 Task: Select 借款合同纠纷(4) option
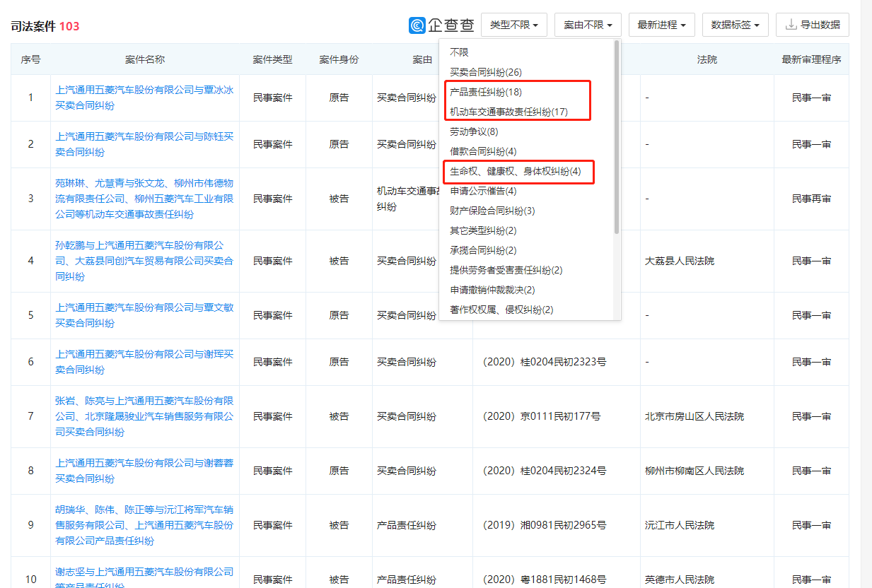click(483, 151)
